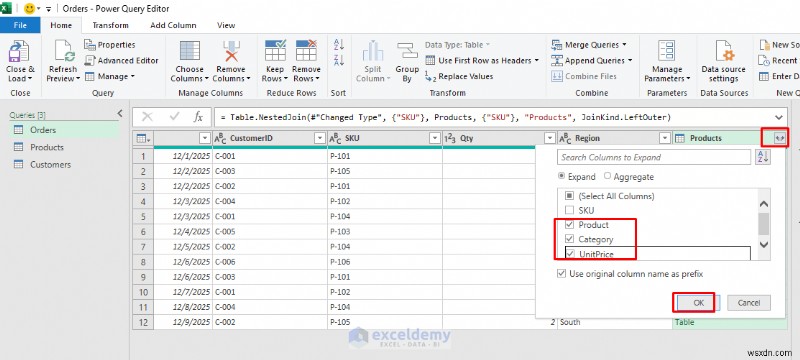Switch to the Transform tab
Viewport: 800px width, 360px height.
(110, 25)
